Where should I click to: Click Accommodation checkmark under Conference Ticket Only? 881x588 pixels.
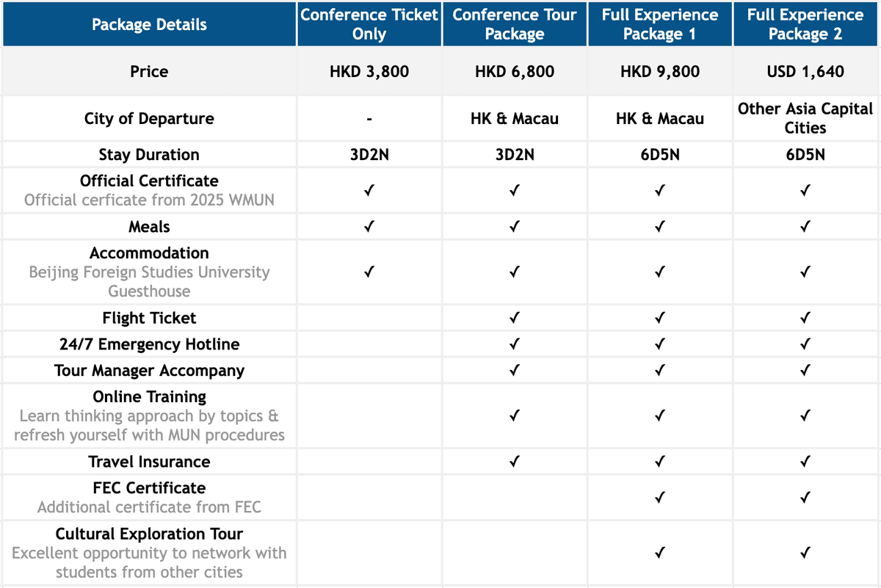369,272
